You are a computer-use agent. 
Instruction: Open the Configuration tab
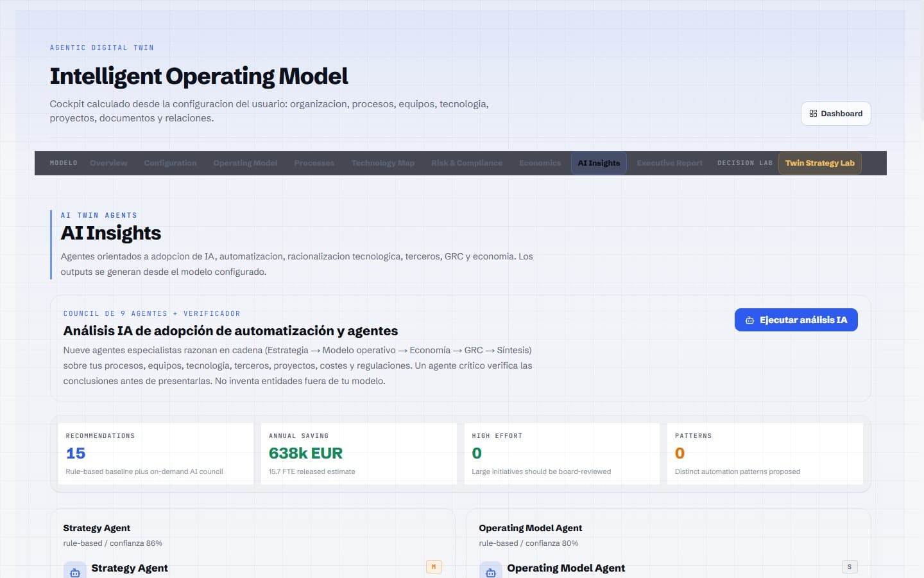[x=170, y=163]
